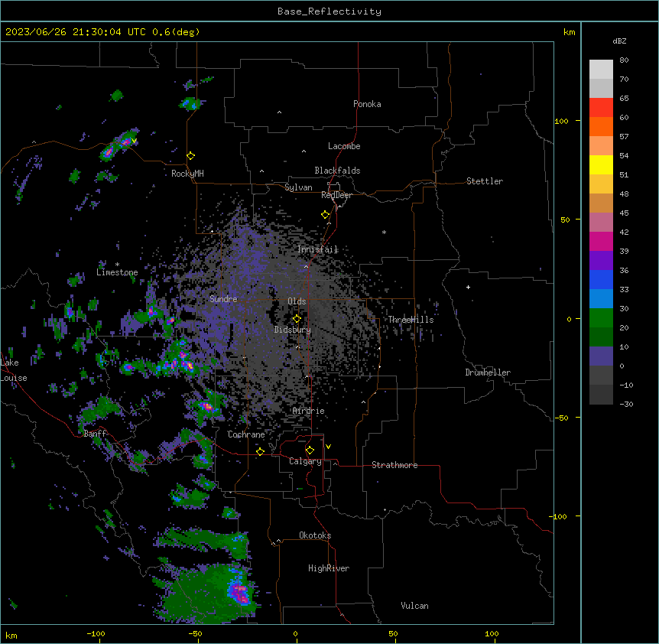Select the Innisfail label
The height and width of the screenshot is (644, 659).
click(318, 249)
